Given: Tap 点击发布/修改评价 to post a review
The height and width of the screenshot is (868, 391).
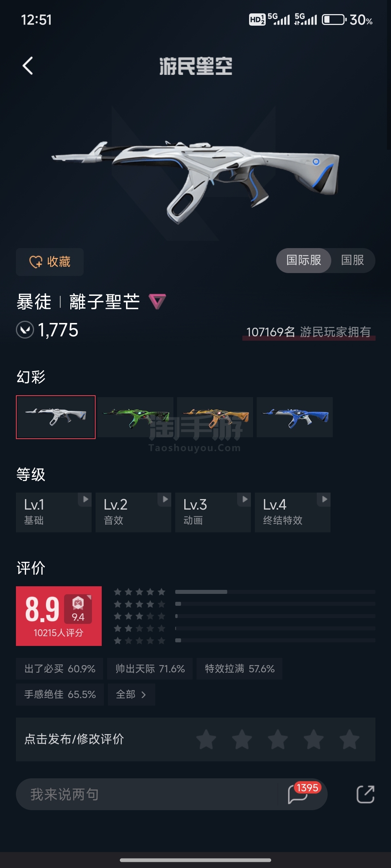Looking at the screenshot, I should [74, 739].
